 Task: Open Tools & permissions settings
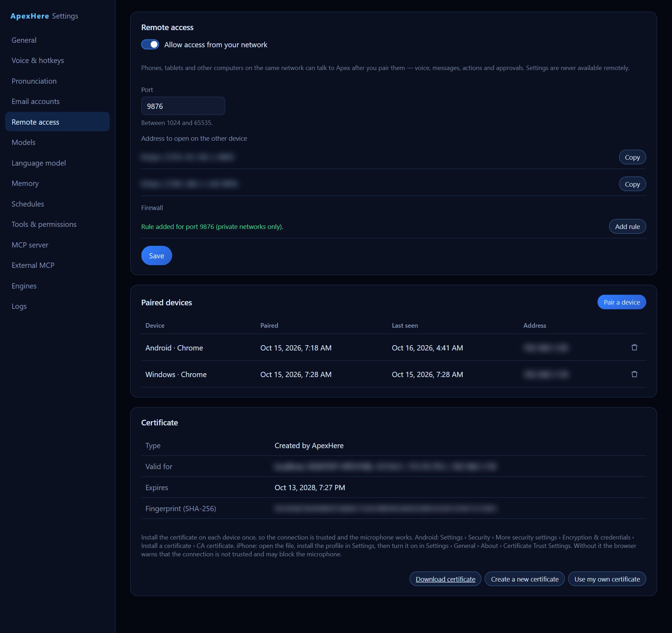click(x=57, y=224)
